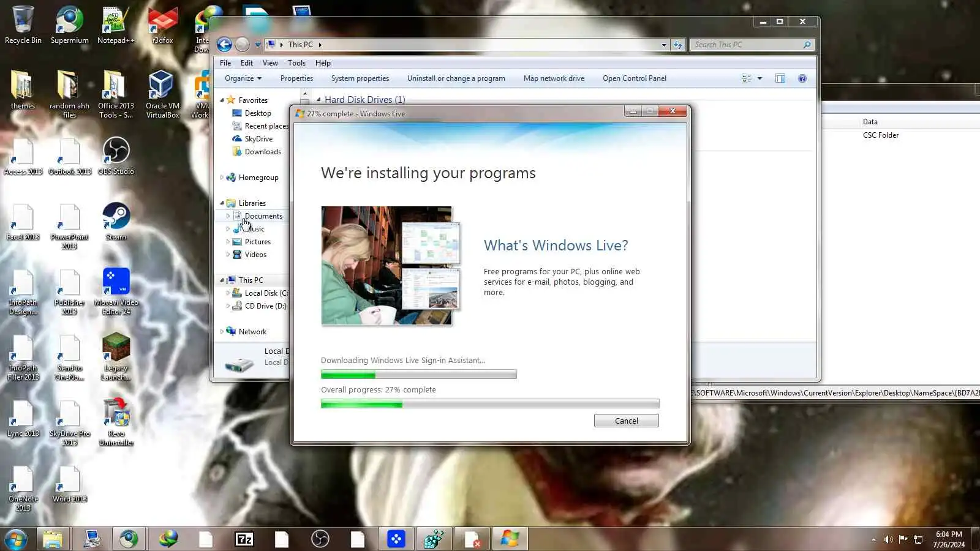The image size is (980, 551).
Task: Open the recent pages arrow beside Forward button
Action: click(258, 45)
